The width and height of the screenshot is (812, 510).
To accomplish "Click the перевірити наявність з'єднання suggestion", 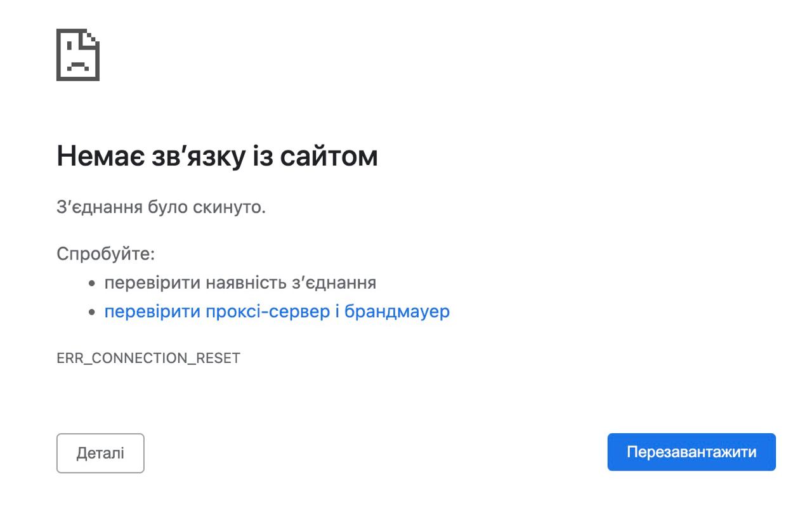I will click(240, 282).
